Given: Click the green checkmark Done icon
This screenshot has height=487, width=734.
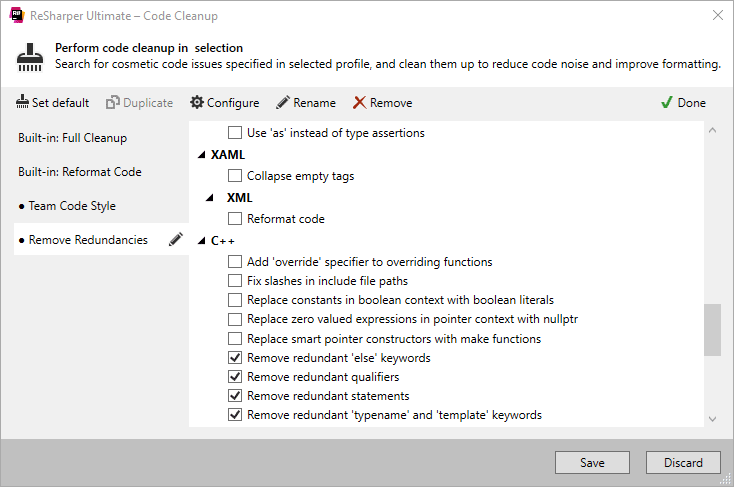Looking at the screenshot, I should pos(667,102).
